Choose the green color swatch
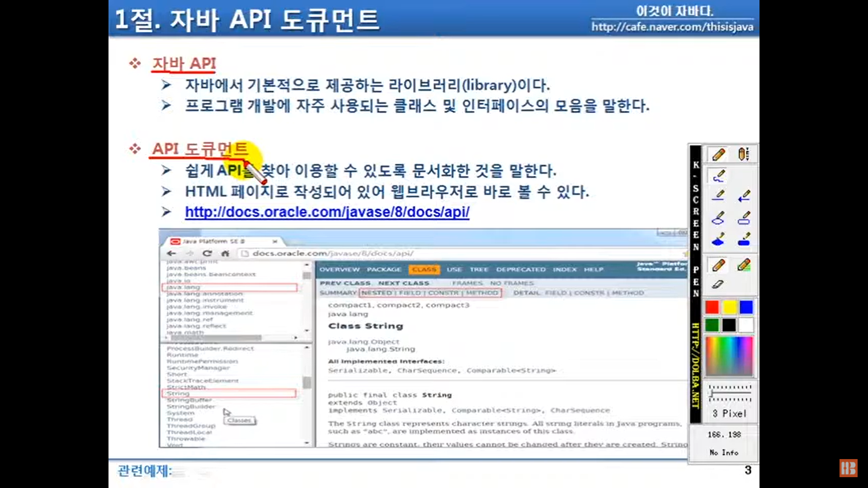Image resolution: width=868 pixels, height=488 pixels. (x=712, y=325)
